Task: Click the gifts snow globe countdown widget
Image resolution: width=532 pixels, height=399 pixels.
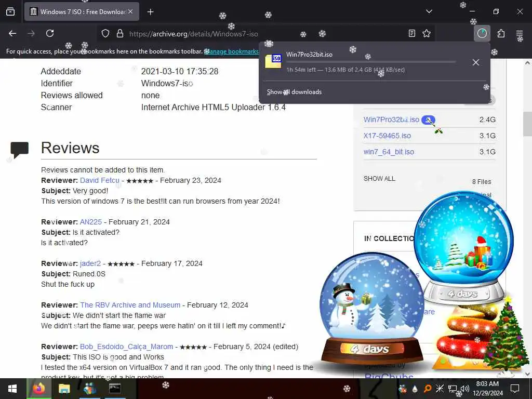Action: pos(463,247)
